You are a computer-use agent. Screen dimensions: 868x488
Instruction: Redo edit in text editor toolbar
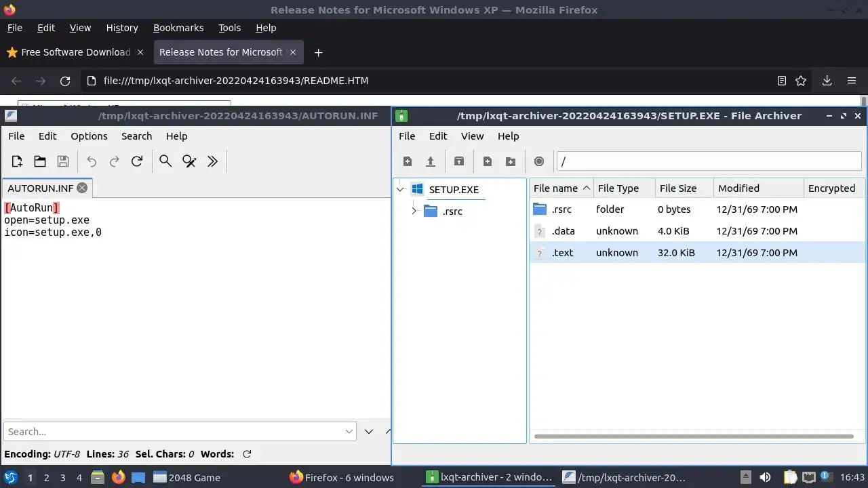[x=115, y=161]
